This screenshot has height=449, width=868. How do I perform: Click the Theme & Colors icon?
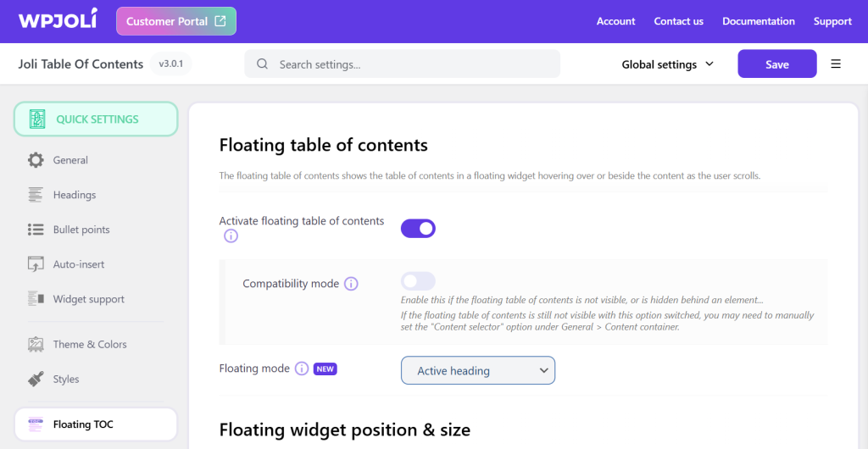coord(36,345)
